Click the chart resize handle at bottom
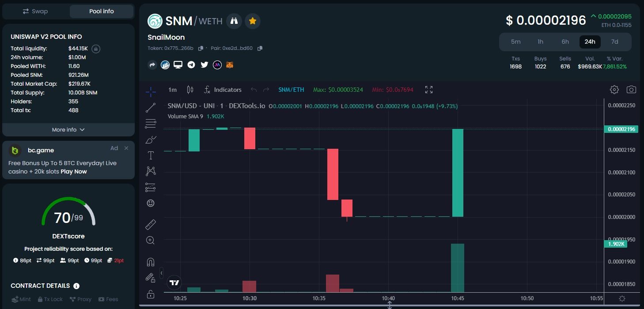The width and height of the screenshot is (644, 309). tap(390, 305)
